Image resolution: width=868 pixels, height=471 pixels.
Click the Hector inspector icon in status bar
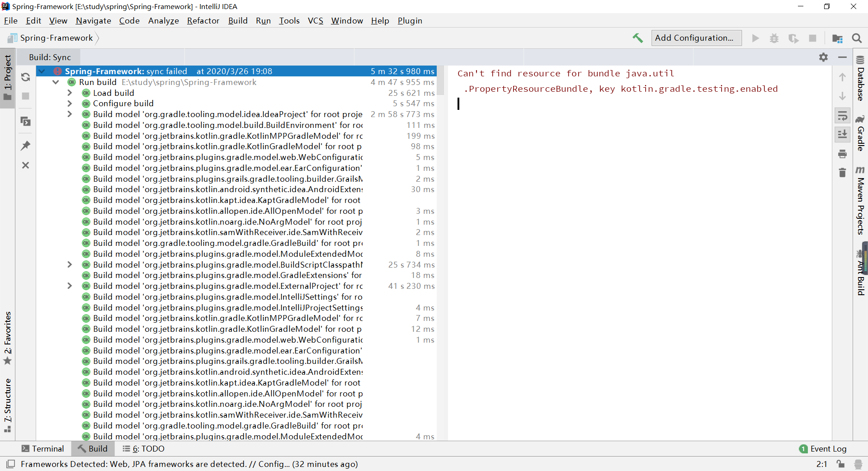click(x=858, y=464)
